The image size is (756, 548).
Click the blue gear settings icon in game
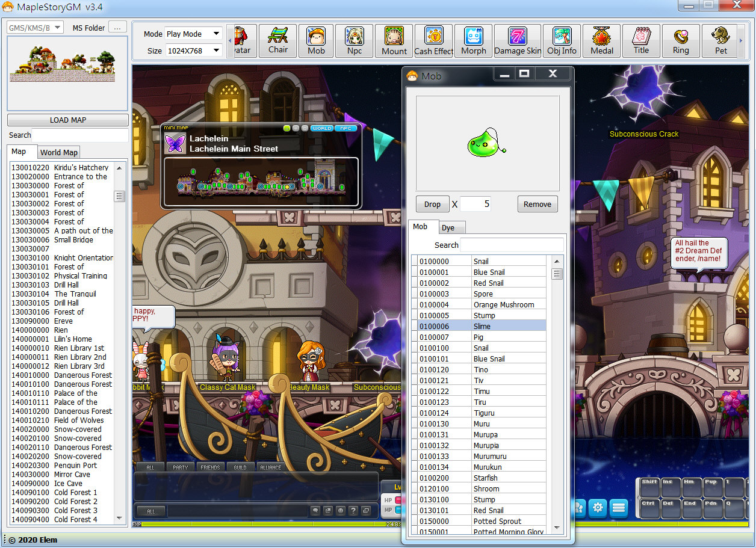(598, 508)
